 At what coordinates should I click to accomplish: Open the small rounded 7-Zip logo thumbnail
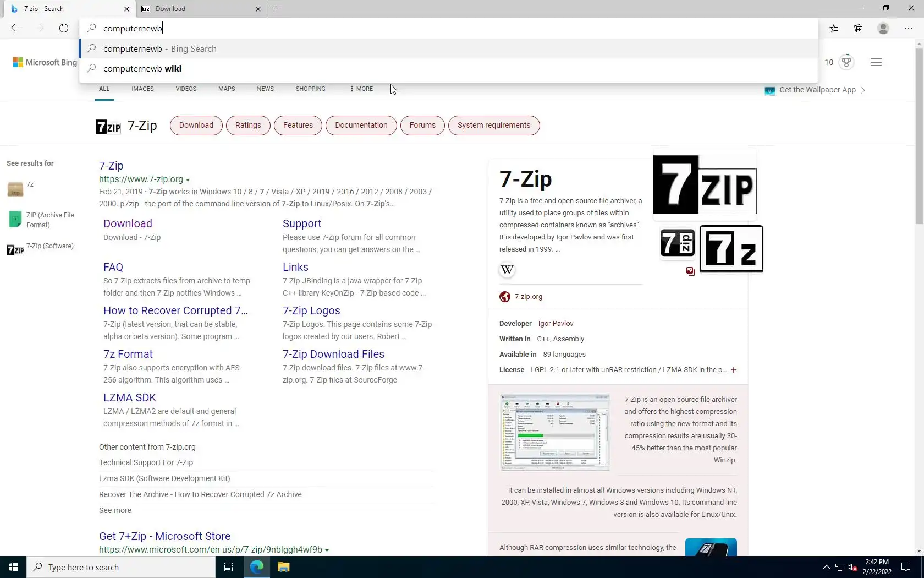pyautogui.click(x=678, y=243)
